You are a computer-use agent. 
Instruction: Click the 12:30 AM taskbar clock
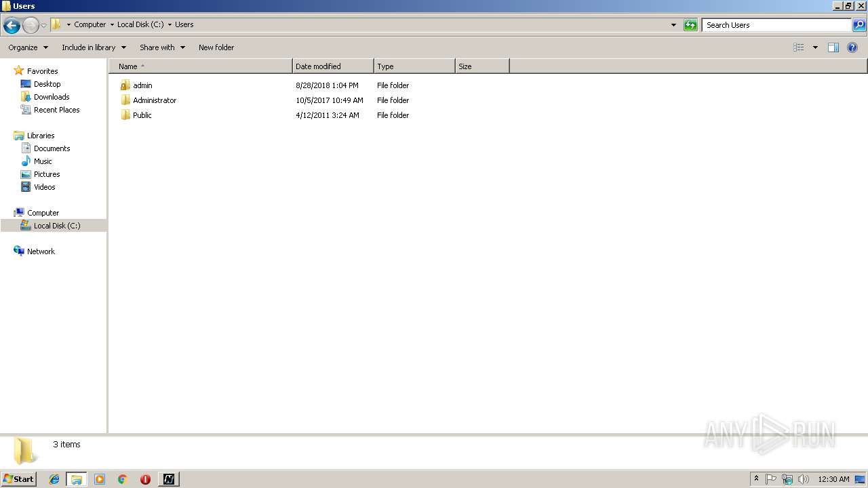(x=833, y=479)
